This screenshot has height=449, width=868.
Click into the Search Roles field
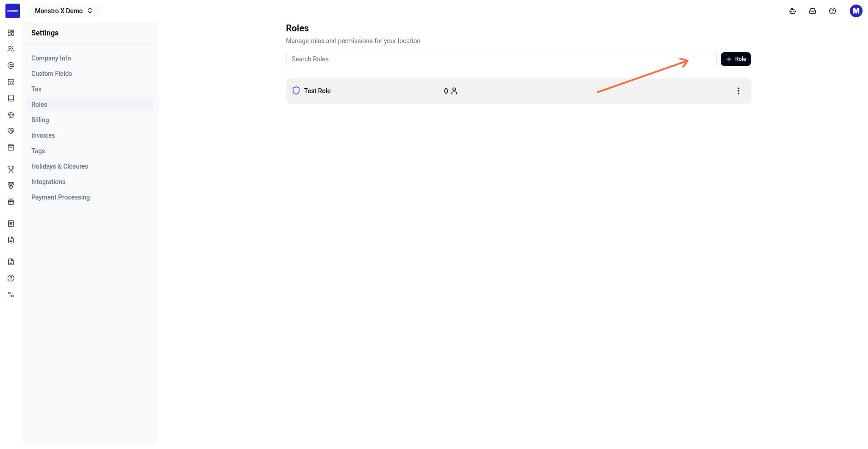point(501,59)
